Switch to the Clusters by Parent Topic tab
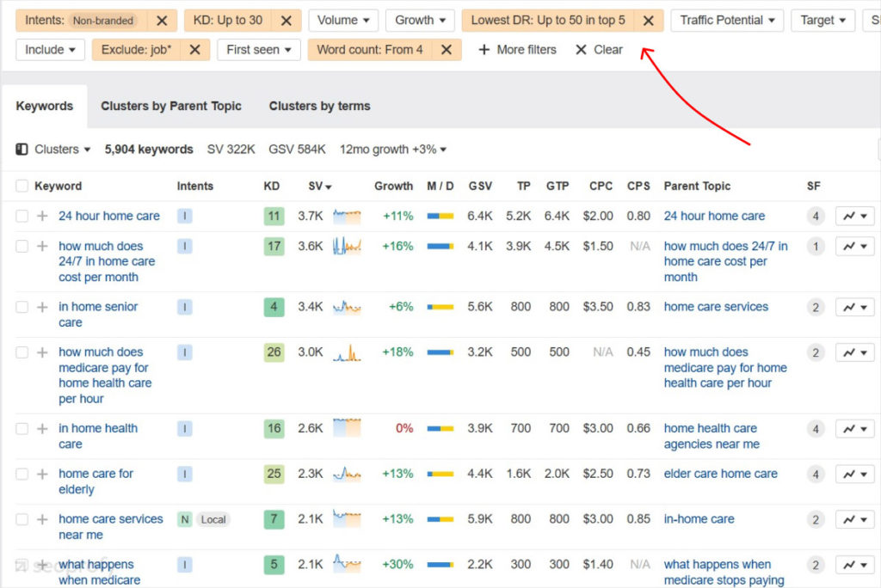 171,106
